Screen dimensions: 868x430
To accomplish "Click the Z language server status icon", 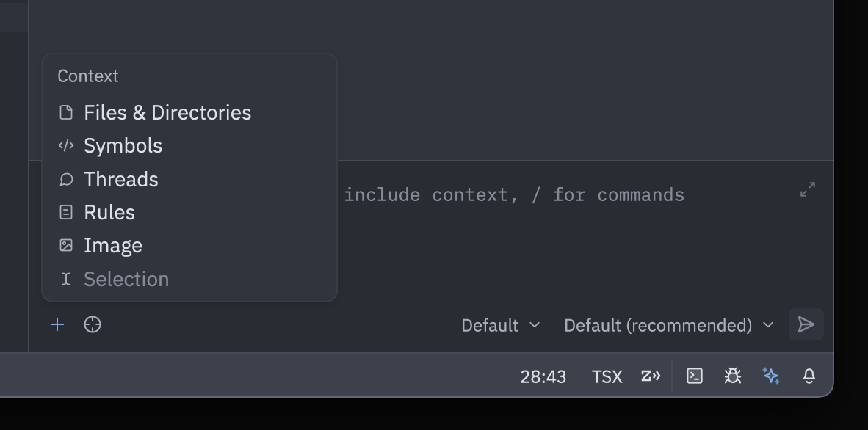I will [x=649, y=376].
